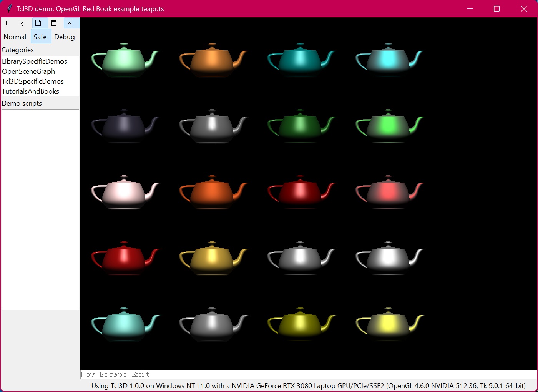Select LibrarySpecificDemos category
The image size is (538, 392).
click(x=40, y=61)
